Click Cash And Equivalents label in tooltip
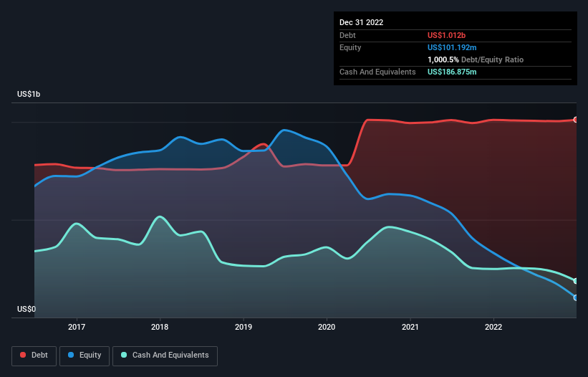This screenshot has width=588, height=377. coord(377,72)
